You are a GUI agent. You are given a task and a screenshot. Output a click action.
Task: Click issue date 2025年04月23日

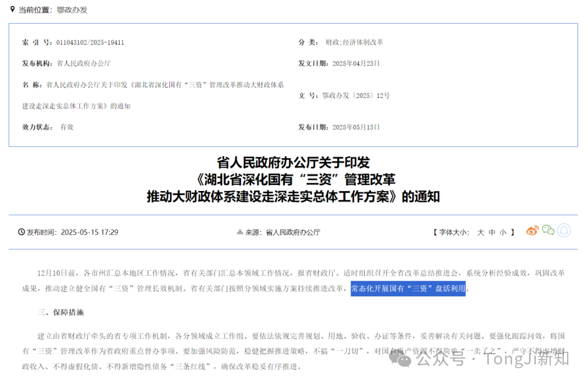(356, 63)
